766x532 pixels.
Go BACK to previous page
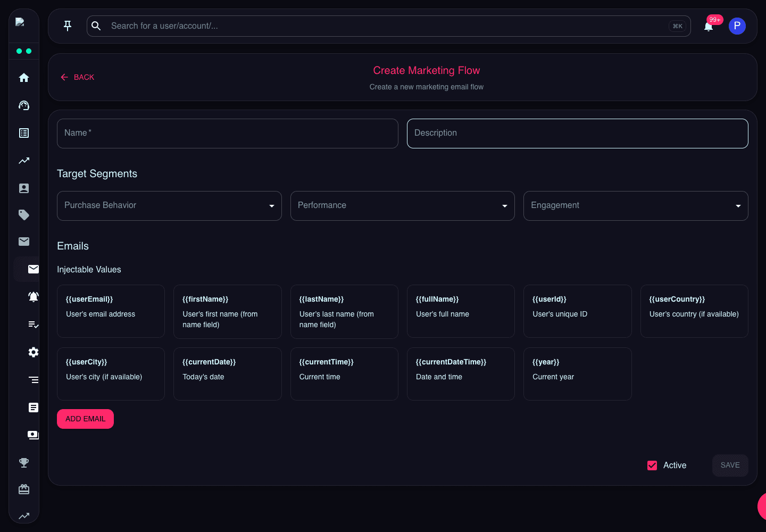tap(78, 77)
